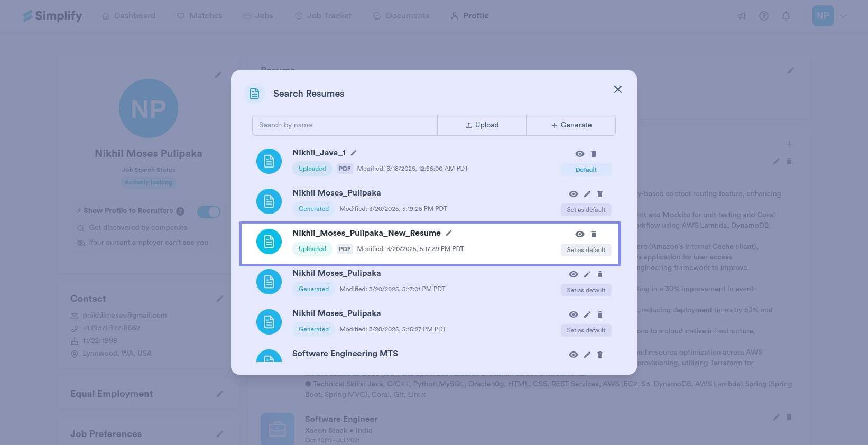
Task: Close the Search Resumes dialog
Action: tap(617, 89)
